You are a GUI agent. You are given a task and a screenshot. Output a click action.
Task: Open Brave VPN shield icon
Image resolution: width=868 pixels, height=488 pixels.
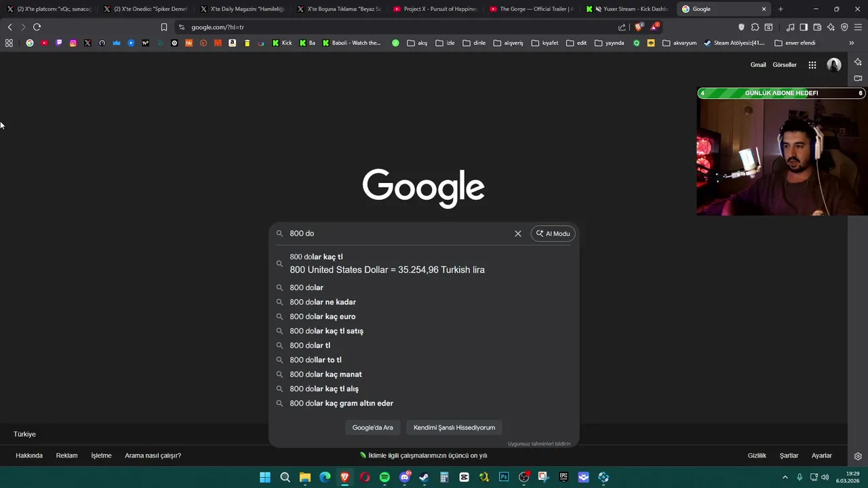tap(844, 27)
